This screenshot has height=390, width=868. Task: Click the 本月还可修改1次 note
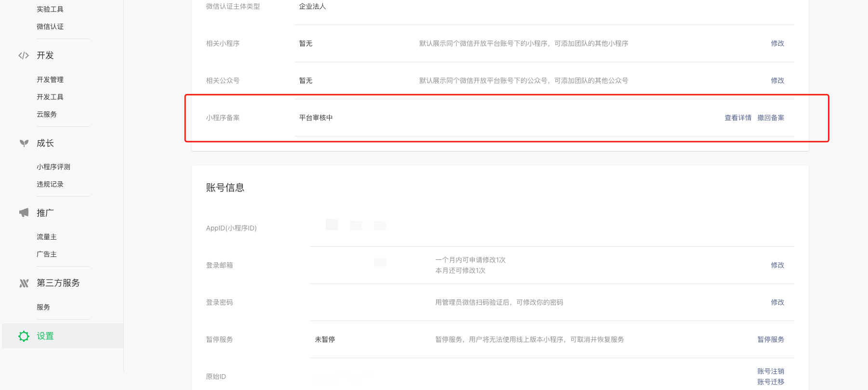coord(460,270)
